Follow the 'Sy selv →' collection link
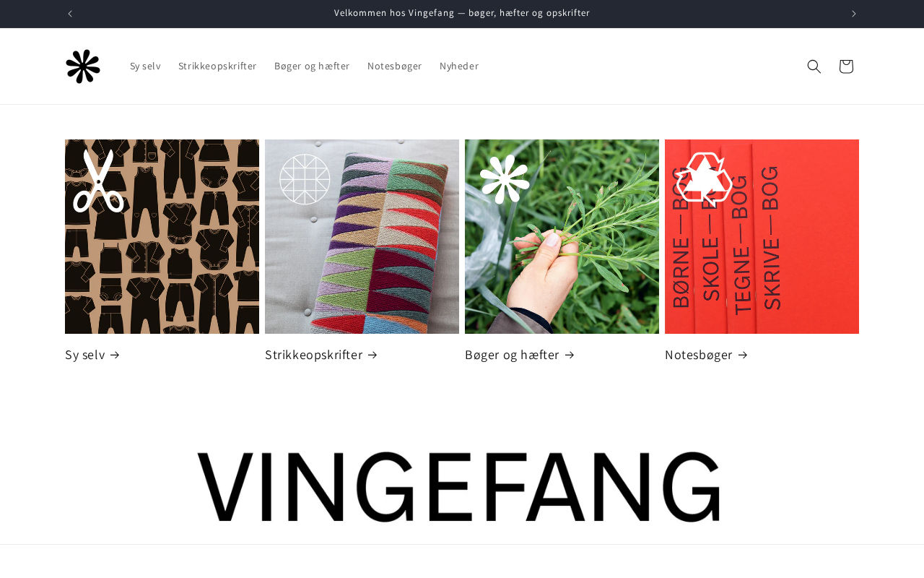The width and height of the screenshot is (924, 578). 92,355
